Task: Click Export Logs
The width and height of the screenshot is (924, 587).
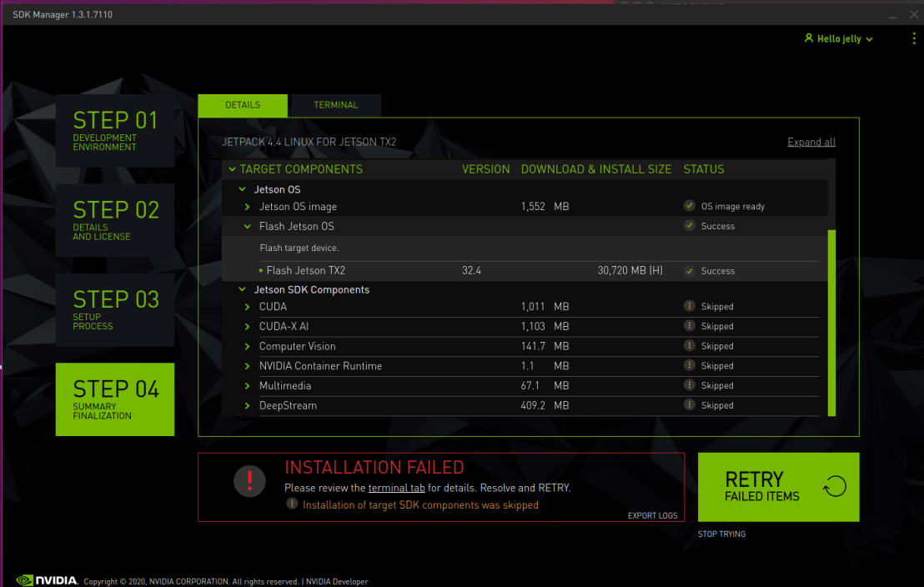Action: (652, 515)
